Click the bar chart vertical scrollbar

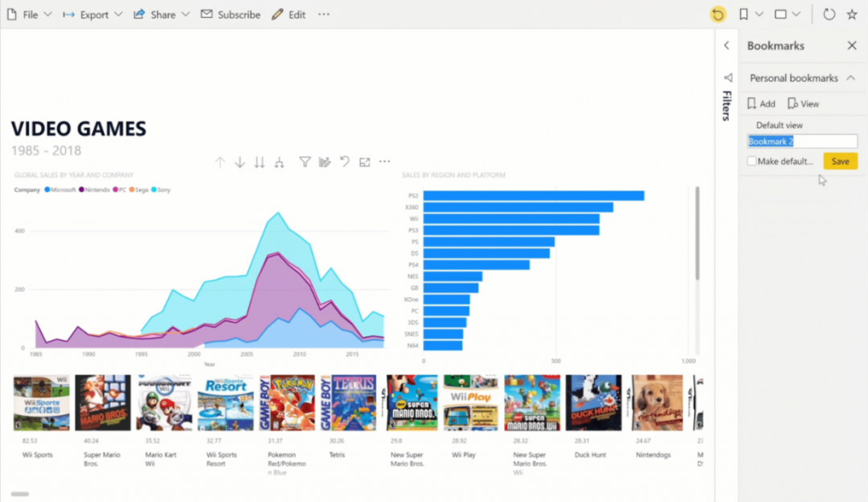[697, 233]
